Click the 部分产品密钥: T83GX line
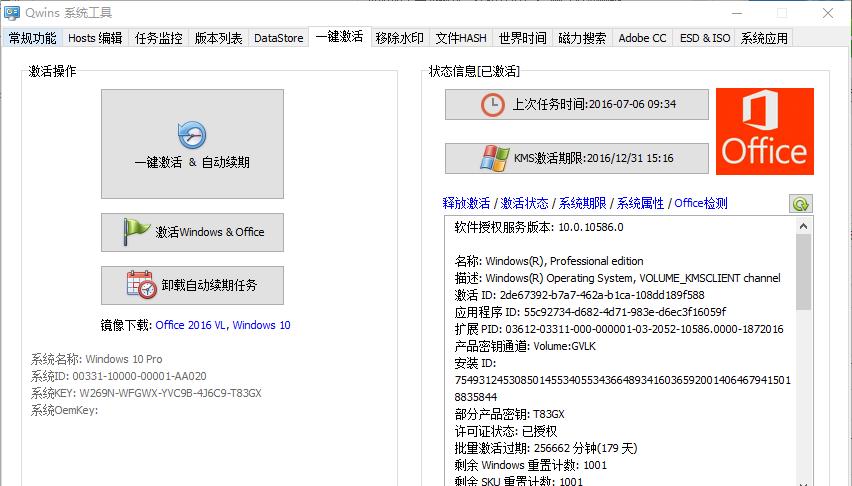 coord(509,414)
